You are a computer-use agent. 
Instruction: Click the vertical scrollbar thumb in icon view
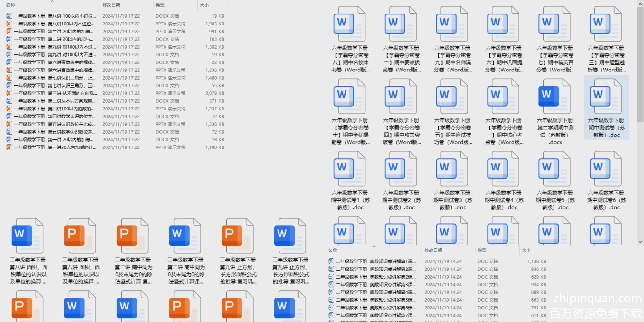coord(640,64)
